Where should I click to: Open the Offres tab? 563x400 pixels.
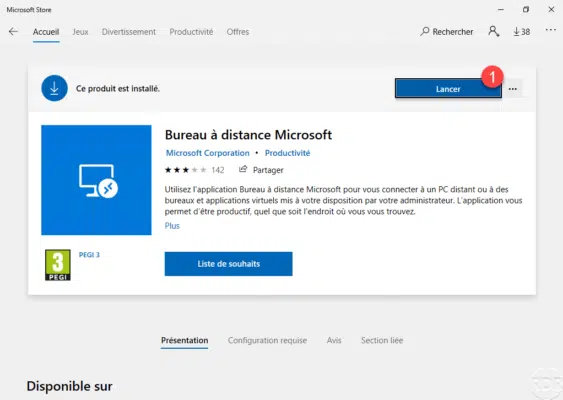[x=238, y=32]
